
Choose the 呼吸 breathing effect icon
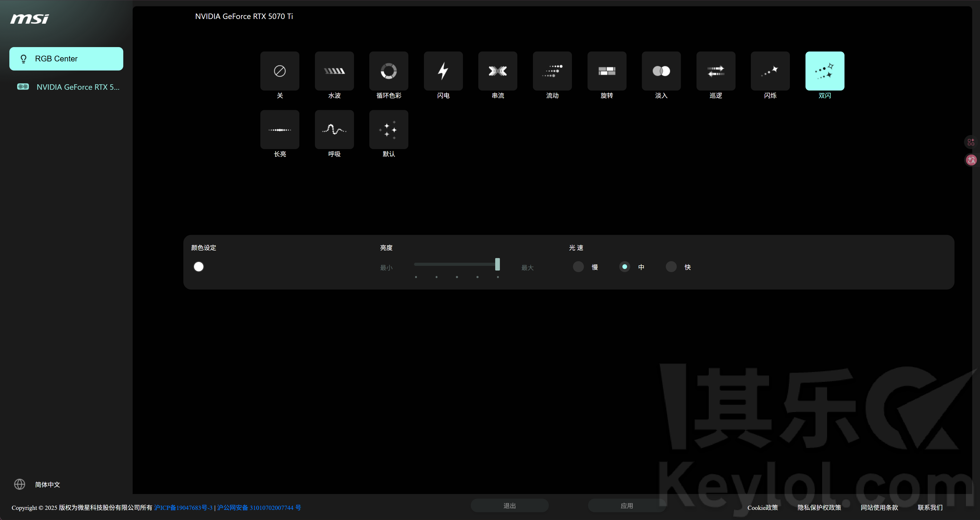click(x=334, y=130)
